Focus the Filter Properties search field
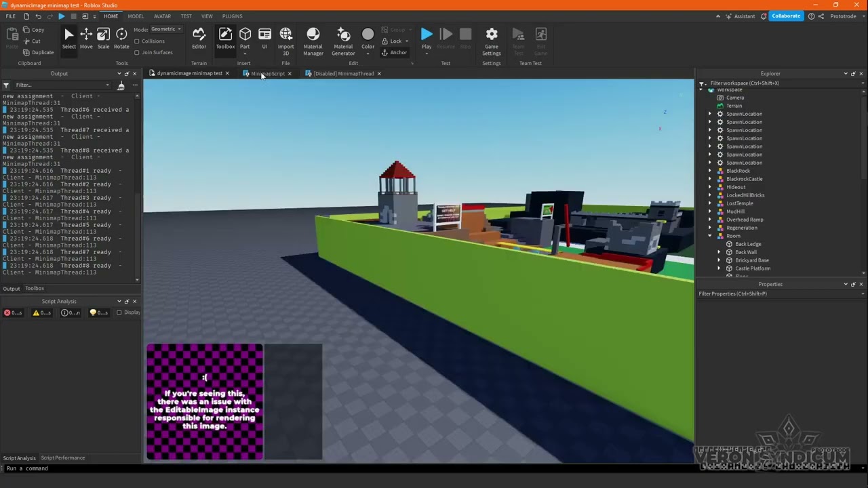Viewport: 868px width, 488px height. click(x=780, y=294)
